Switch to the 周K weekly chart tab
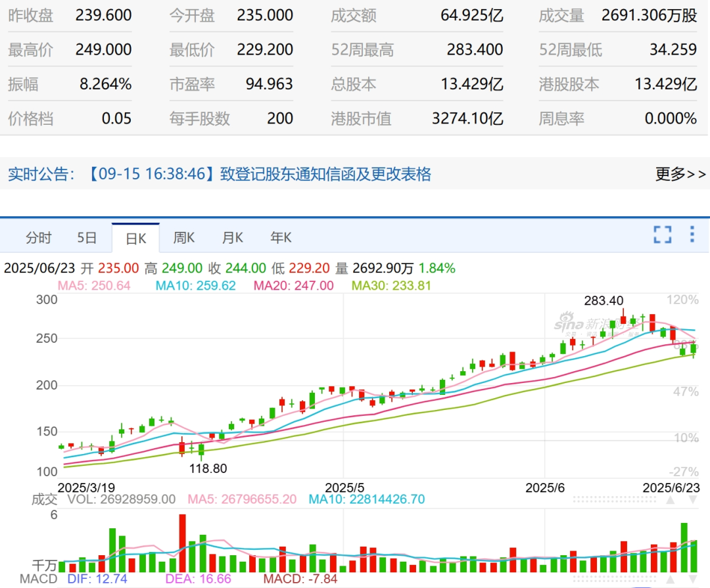Image resolution: width=710 pixels, height=588 pixels. coord(184,238)
